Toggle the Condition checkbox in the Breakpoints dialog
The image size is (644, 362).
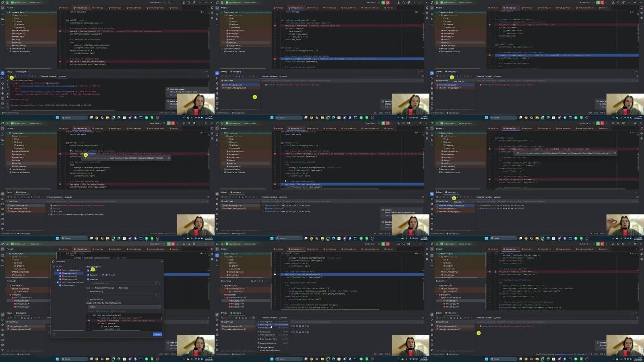point(88,279)
